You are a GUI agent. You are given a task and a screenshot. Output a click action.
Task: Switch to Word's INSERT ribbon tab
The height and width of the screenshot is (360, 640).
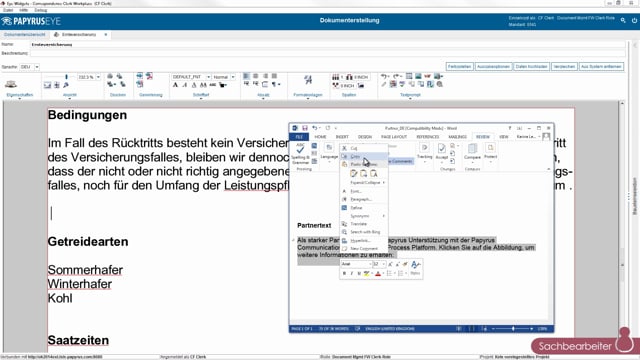[342, 137]
